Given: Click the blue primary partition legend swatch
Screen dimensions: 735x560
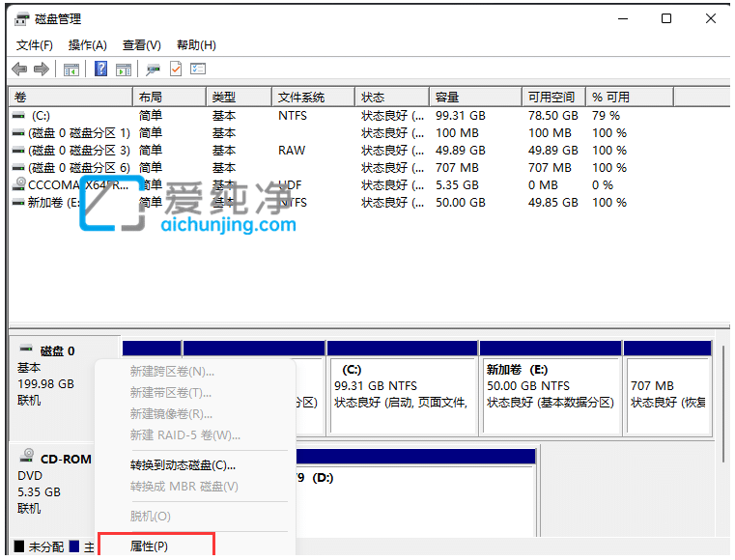Looking at the screenshot, I should 74,546.
